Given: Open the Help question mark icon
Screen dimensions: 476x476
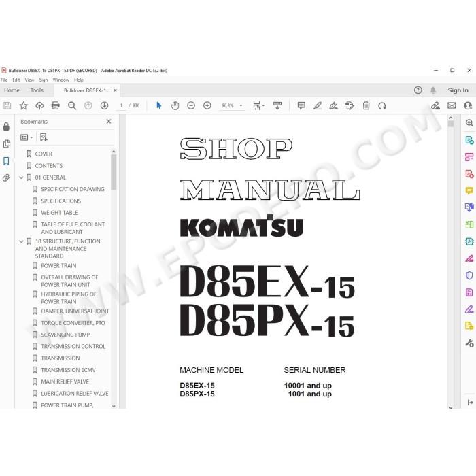Looking at the screenshot, I should [418, 90].
